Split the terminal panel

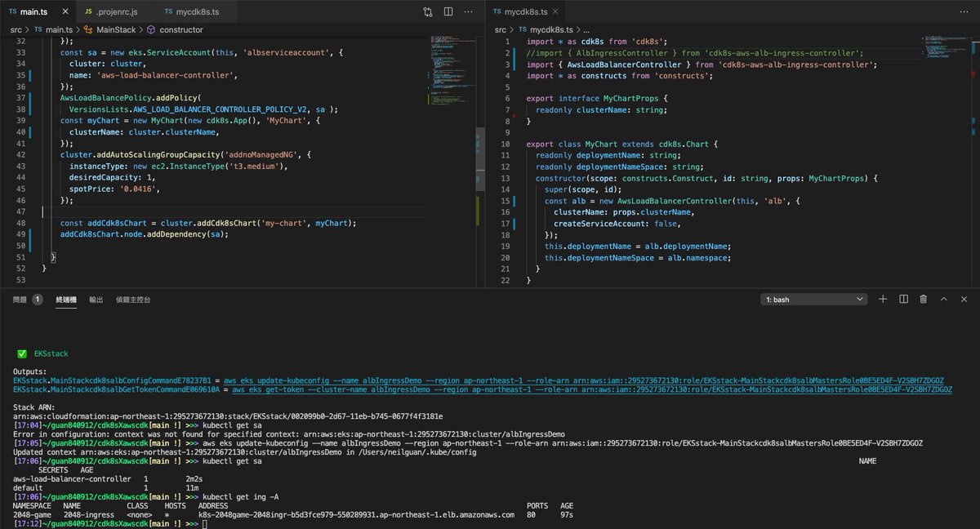pos(903,300)
